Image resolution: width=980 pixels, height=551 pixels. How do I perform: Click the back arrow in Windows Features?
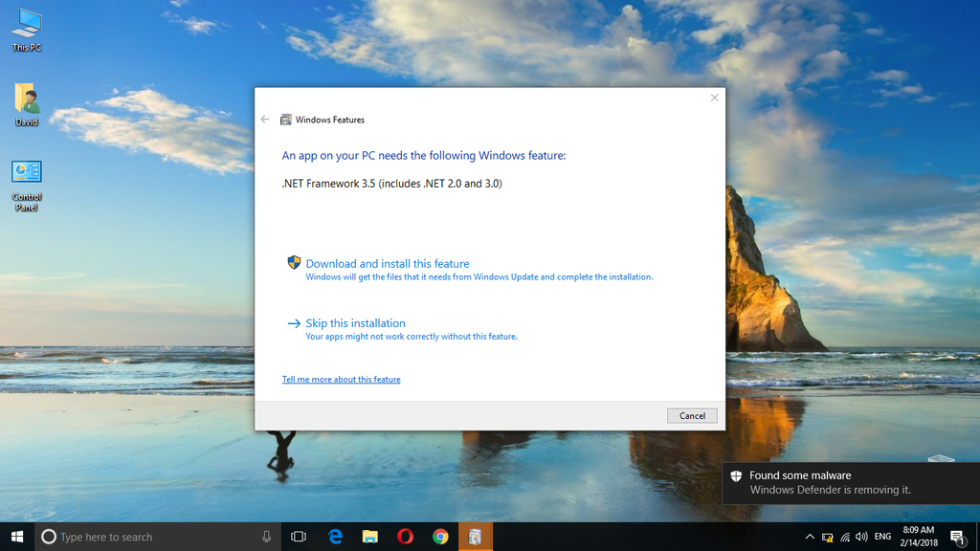[265, 120]
